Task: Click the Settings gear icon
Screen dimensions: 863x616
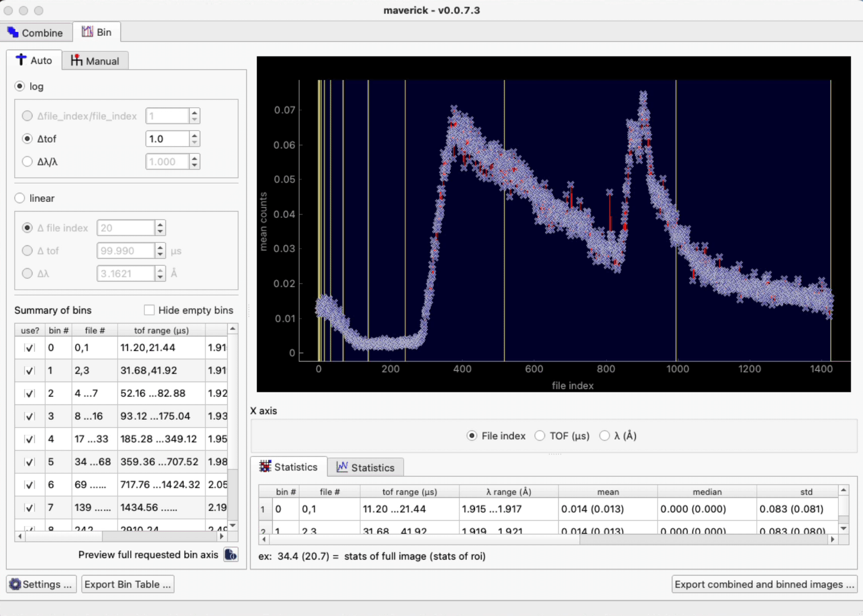Action: 15,584
